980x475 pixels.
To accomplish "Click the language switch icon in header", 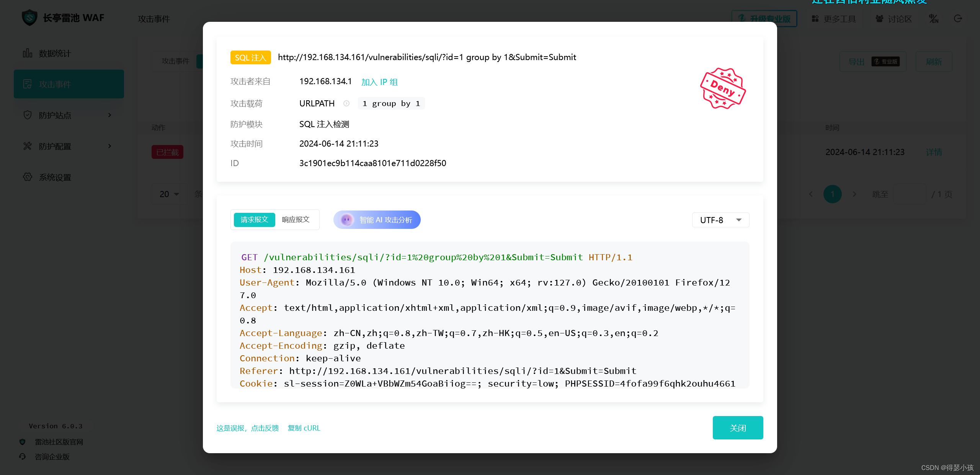I will (x=933, y=19).
